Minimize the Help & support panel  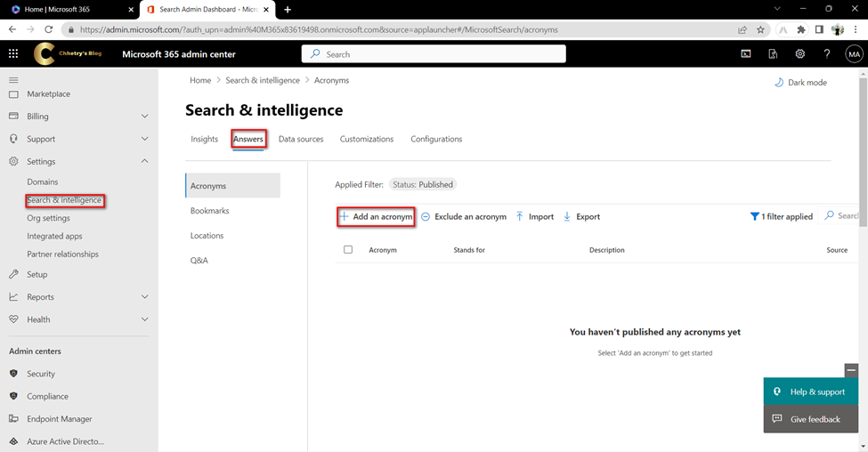851,369
